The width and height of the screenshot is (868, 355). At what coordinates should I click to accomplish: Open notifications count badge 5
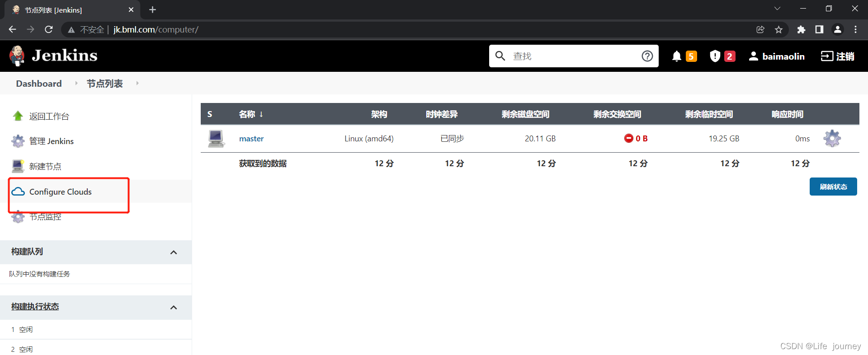tap(691, 56)
